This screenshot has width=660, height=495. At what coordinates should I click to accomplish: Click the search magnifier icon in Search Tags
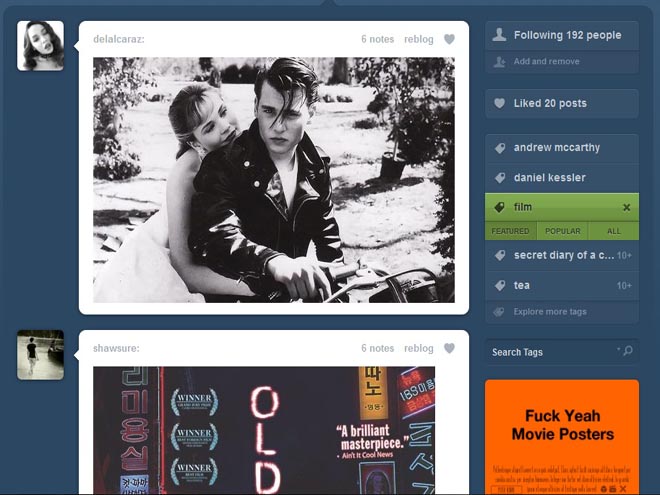pyautogui.click(x=627, y=351)
